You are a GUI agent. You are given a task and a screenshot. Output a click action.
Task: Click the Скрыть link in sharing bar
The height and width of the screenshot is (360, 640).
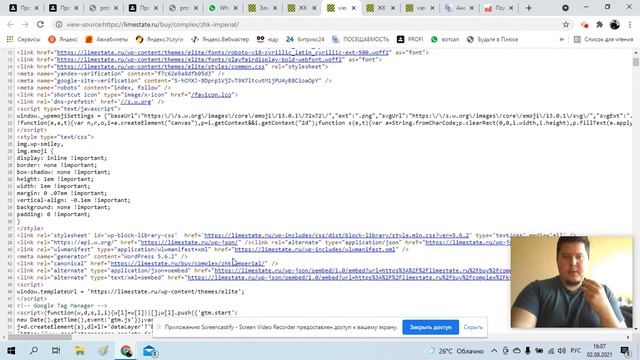(x=473, y=327)
